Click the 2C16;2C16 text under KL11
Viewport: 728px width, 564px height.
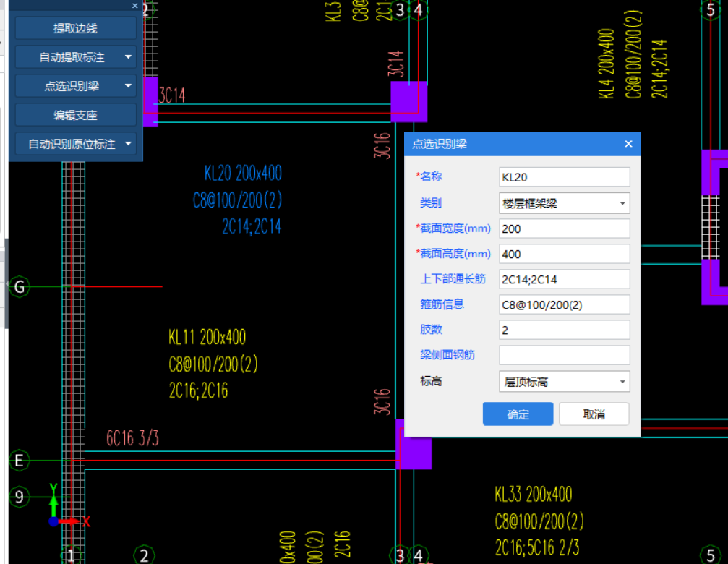click(x=198, y=390)
